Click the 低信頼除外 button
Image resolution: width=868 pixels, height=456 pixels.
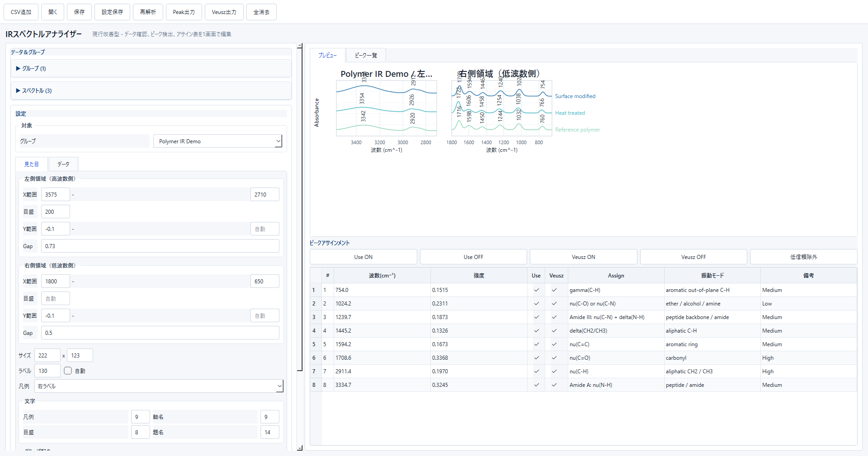click(x=803, y=257)
